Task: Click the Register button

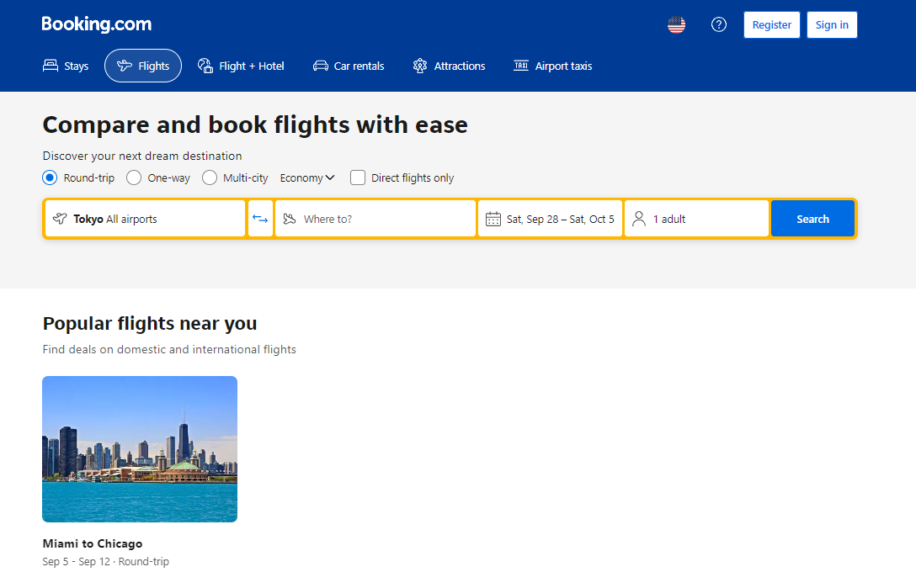Action: coord(771,24)
